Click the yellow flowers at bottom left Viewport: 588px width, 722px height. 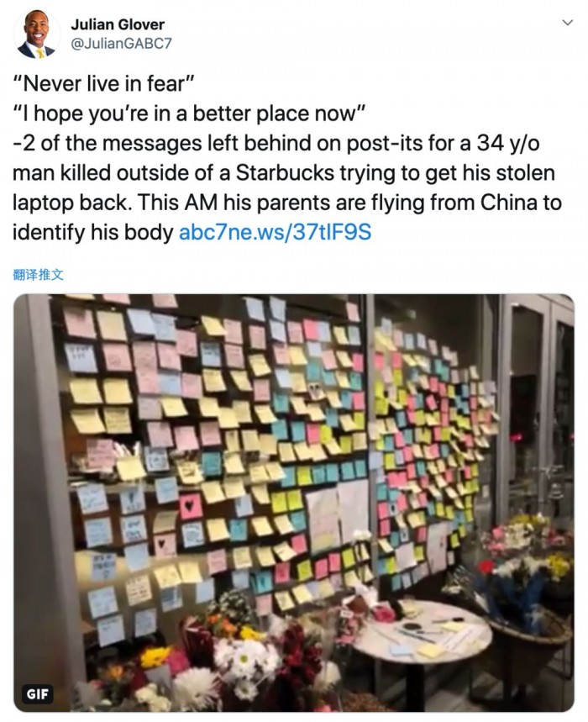[x=155, y=657]
